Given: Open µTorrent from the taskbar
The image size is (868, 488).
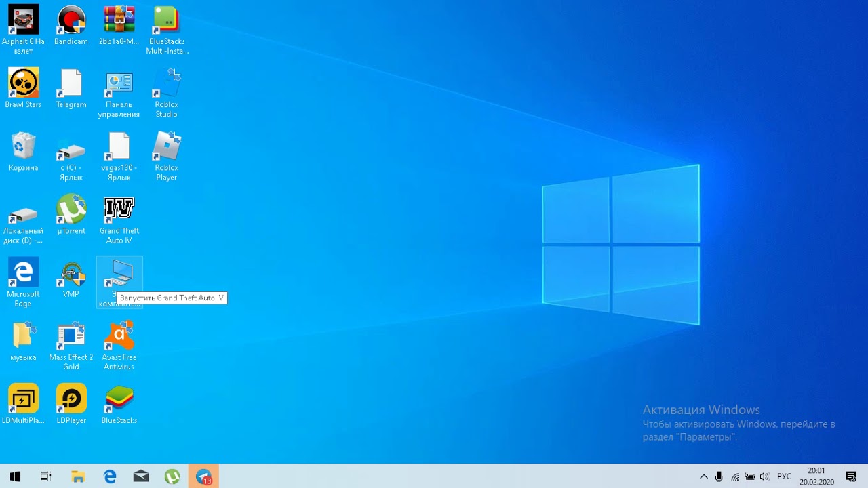Looking at the screenshot, I should 172,476.
